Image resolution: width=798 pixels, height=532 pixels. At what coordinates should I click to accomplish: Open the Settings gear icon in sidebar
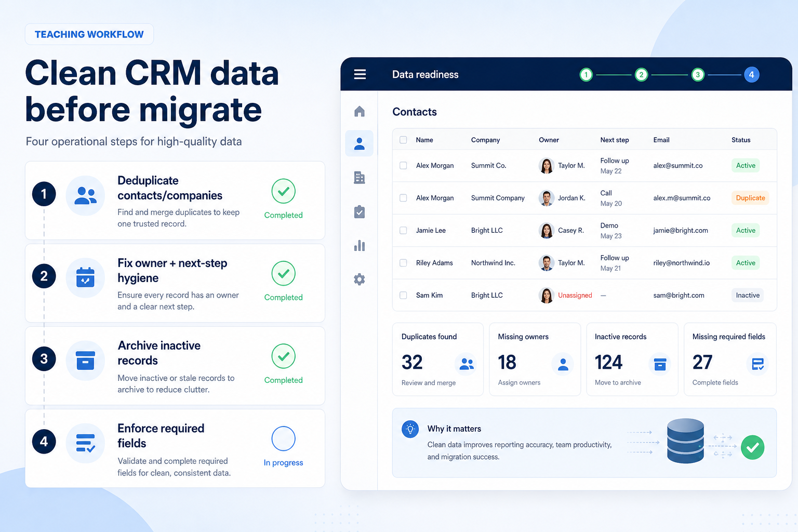tap(359, 279)
